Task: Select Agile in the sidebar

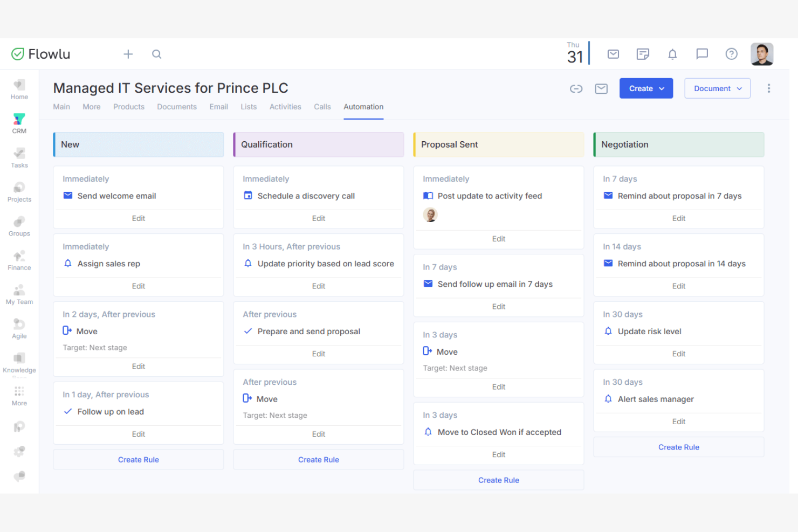Action: point(19,328)
